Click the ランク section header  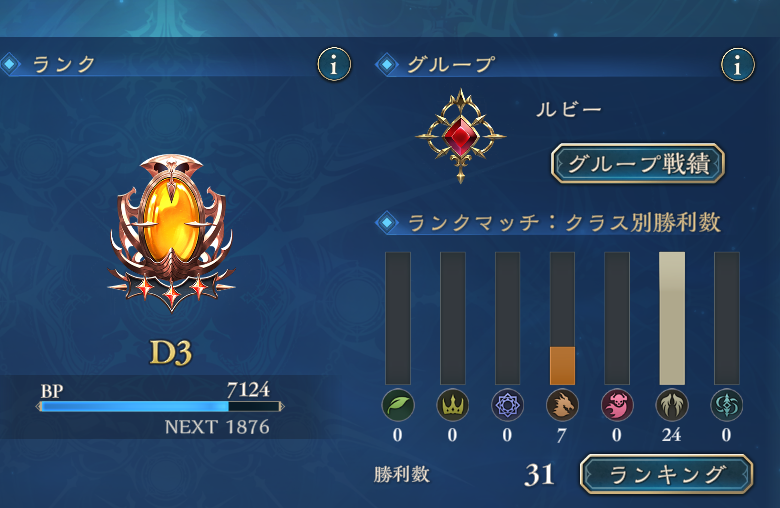tap(64, 64)
